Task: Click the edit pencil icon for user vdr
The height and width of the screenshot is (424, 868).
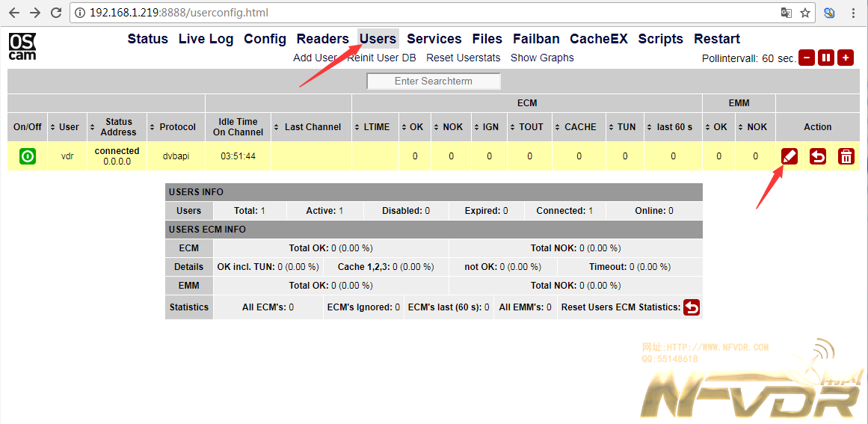Action: pyautogui.click(x=789, y=156)
